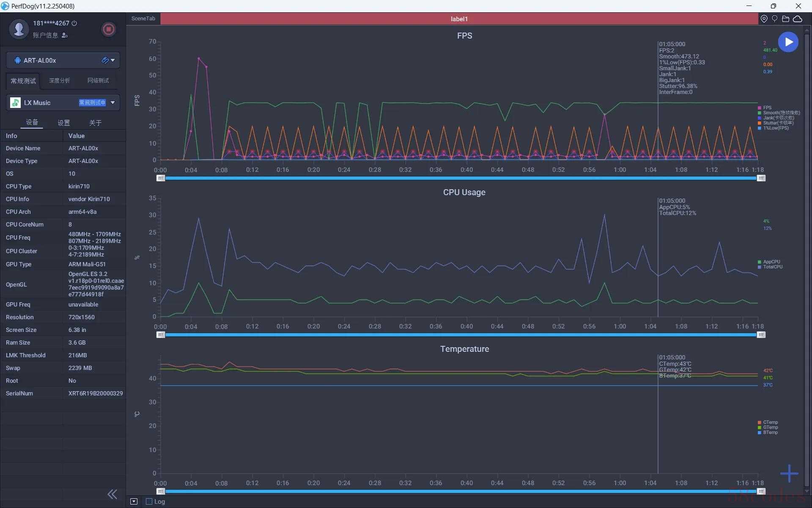
Task: Enable the Log checkbox
Action: tap(149, 502)
